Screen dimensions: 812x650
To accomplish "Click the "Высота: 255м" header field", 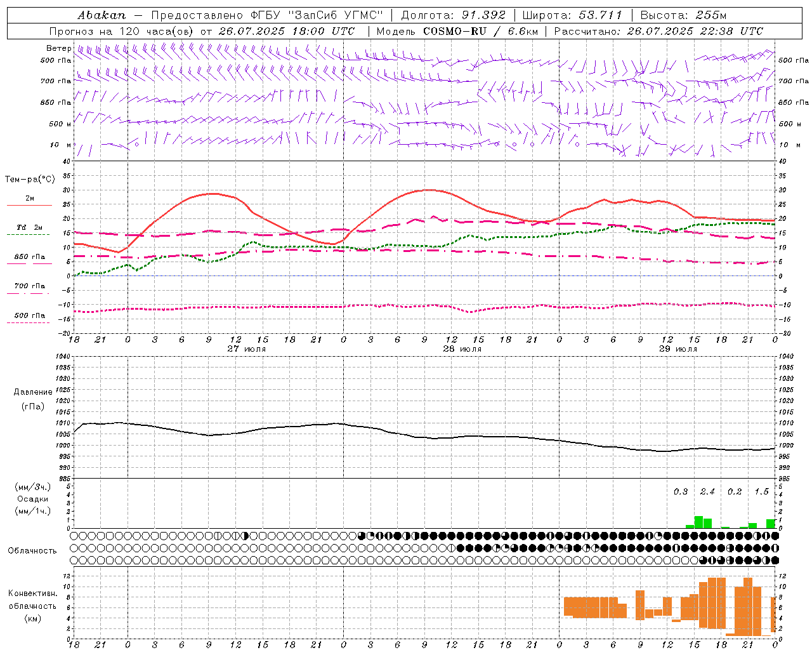I will click(x=683, y=15).
